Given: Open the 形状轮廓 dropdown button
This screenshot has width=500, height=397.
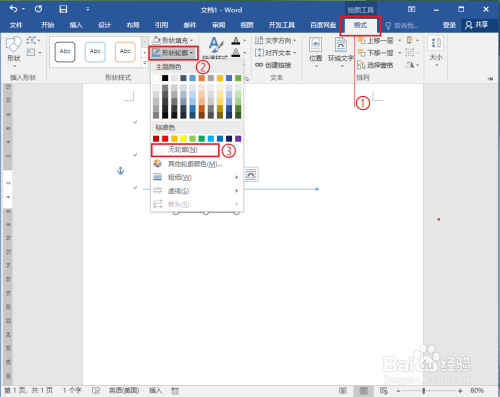Looking at the screenshot, I should (x=173, y=53).
